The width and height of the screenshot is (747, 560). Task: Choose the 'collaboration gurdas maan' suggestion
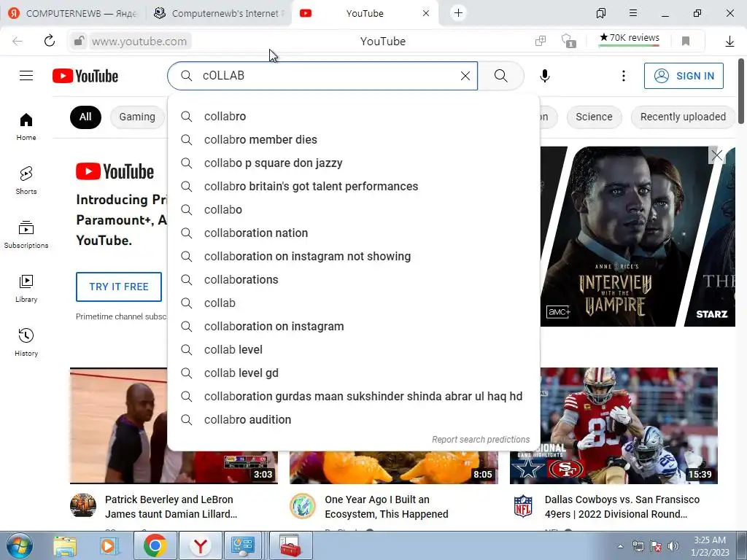[x=354, y=396]
